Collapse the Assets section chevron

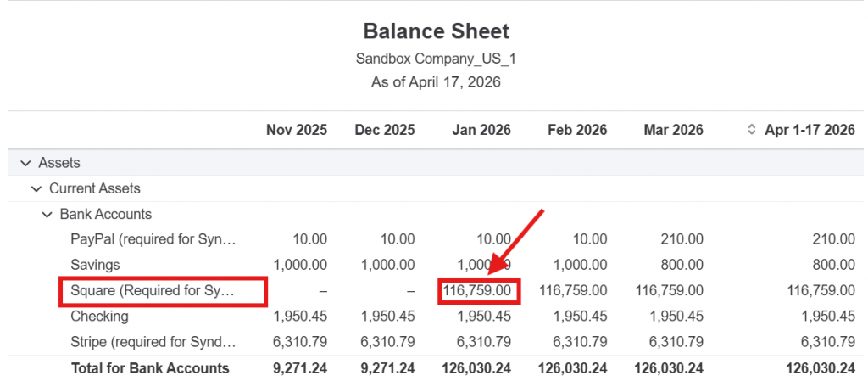(x=26, y=163)
